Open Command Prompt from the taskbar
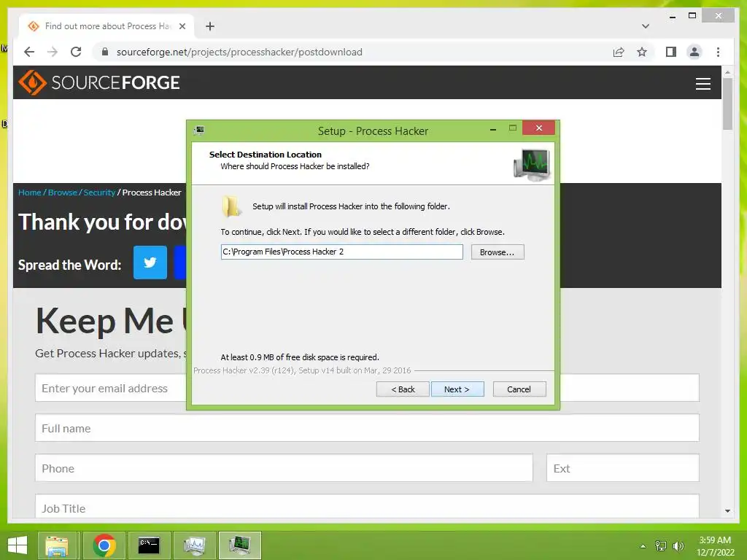 coord(149,545)
